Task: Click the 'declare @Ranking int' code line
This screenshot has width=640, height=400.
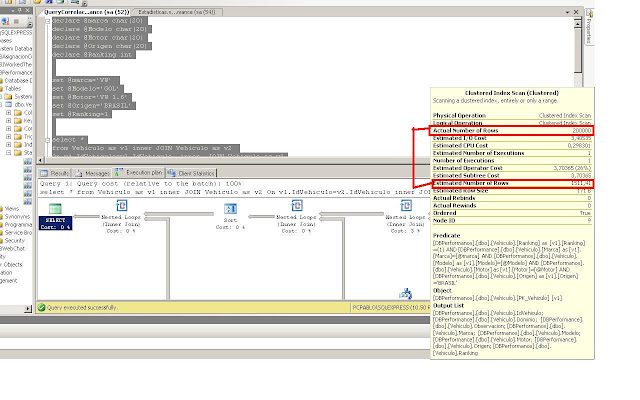Action: click(x=94, y=55)
